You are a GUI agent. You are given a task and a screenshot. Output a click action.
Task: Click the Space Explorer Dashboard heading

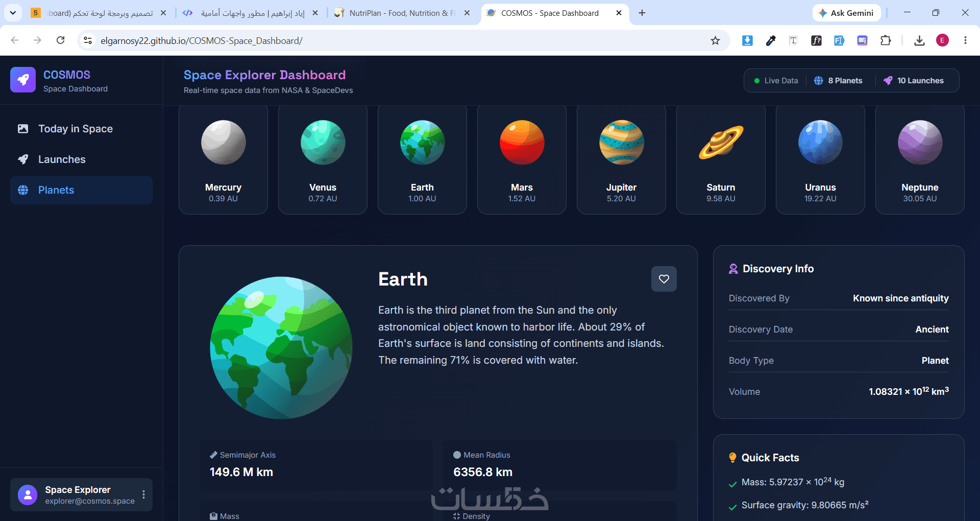click(264, 75)
